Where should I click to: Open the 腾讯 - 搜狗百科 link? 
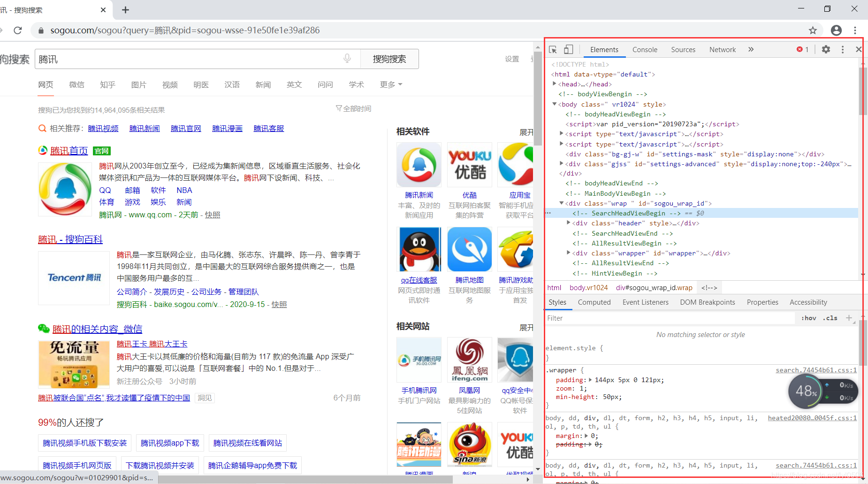tap(70, 239)
